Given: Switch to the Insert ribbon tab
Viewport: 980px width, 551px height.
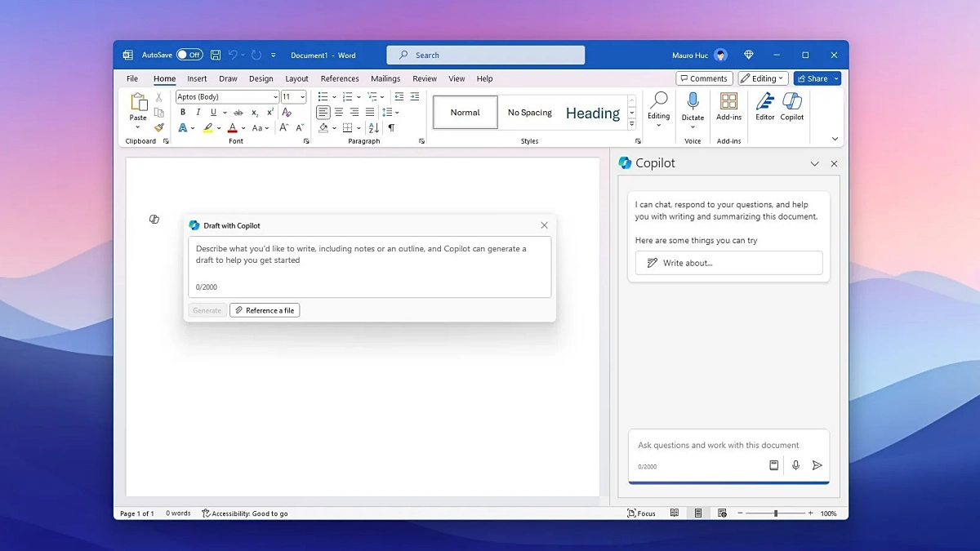Looking at the screenshot, I should pyautogui.click(x=197, y=78).
